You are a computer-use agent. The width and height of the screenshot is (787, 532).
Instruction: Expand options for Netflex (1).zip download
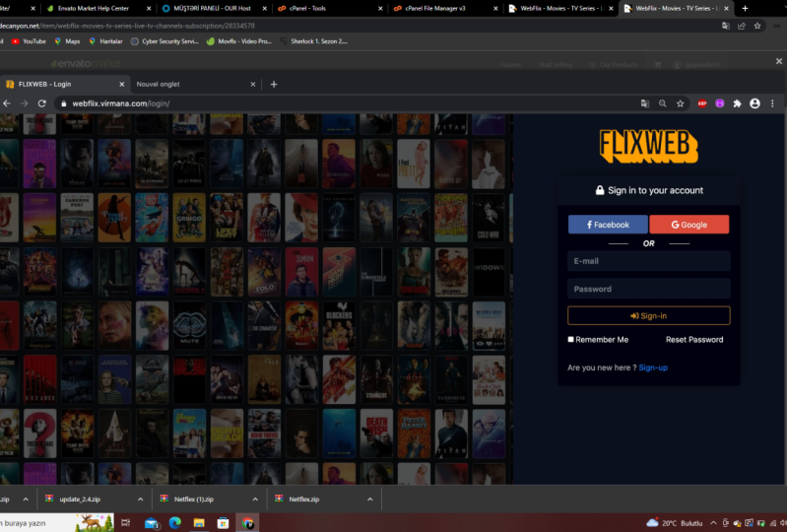point(255,499)
